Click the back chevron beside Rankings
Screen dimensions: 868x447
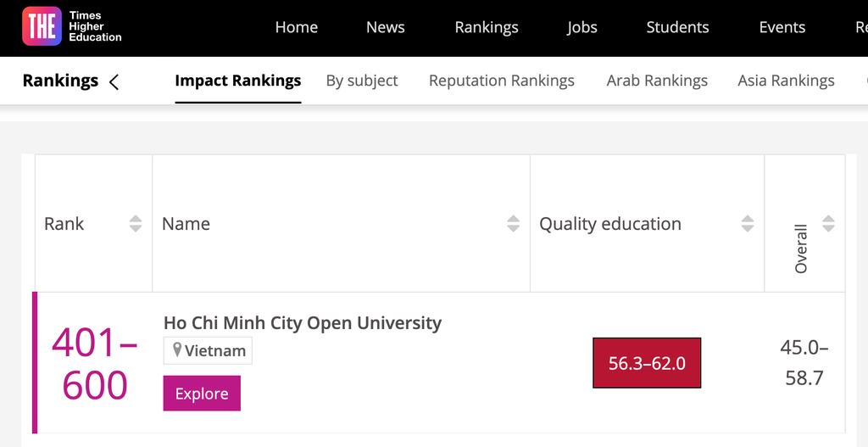tap(114, 82)
